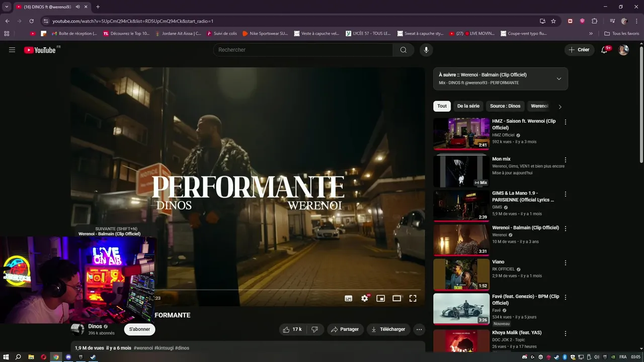Click the #werenoi hashtag
Viewport: 644px width, 362px height.
pos(143,348)
